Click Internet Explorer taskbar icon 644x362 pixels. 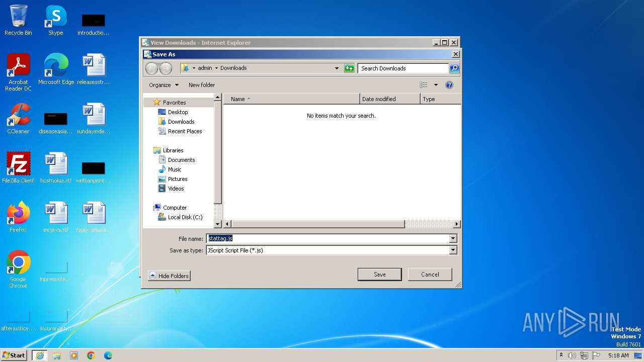coord(39,355)
